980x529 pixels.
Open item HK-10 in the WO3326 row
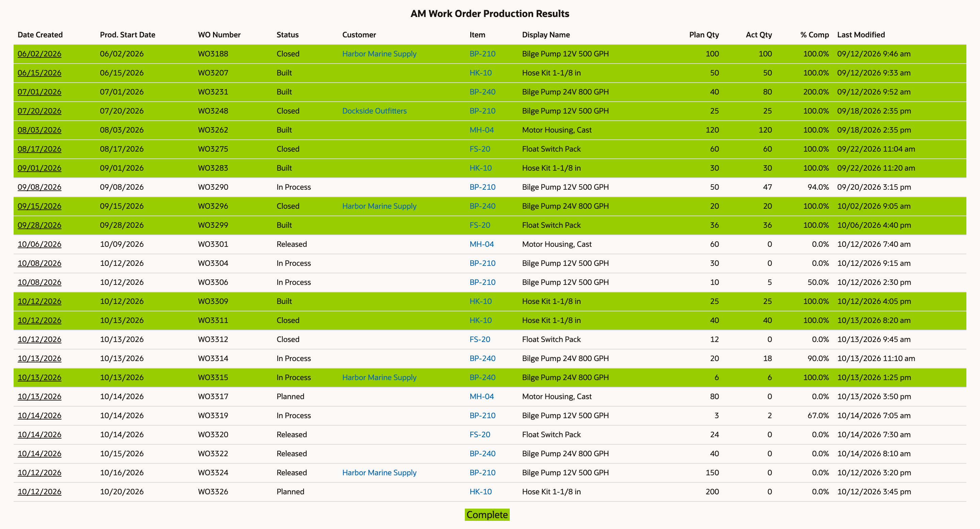(x=480, y=491)
